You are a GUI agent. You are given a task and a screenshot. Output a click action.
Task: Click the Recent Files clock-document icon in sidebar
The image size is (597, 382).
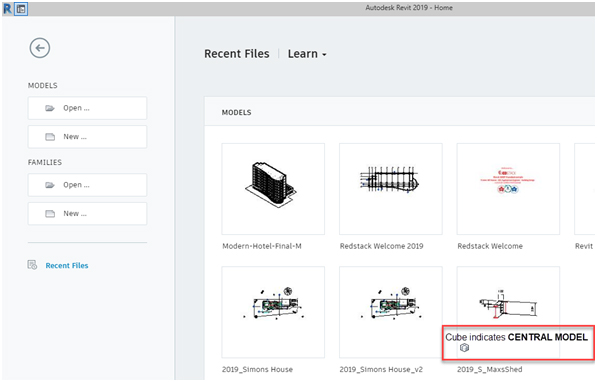point(32,265)
